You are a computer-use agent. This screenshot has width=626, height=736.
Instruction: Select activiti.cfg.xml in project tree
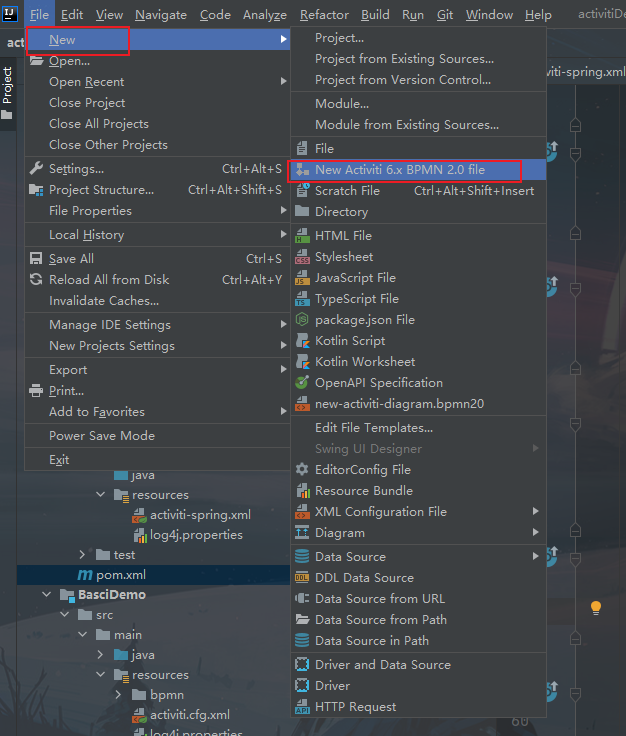(189, 715)
